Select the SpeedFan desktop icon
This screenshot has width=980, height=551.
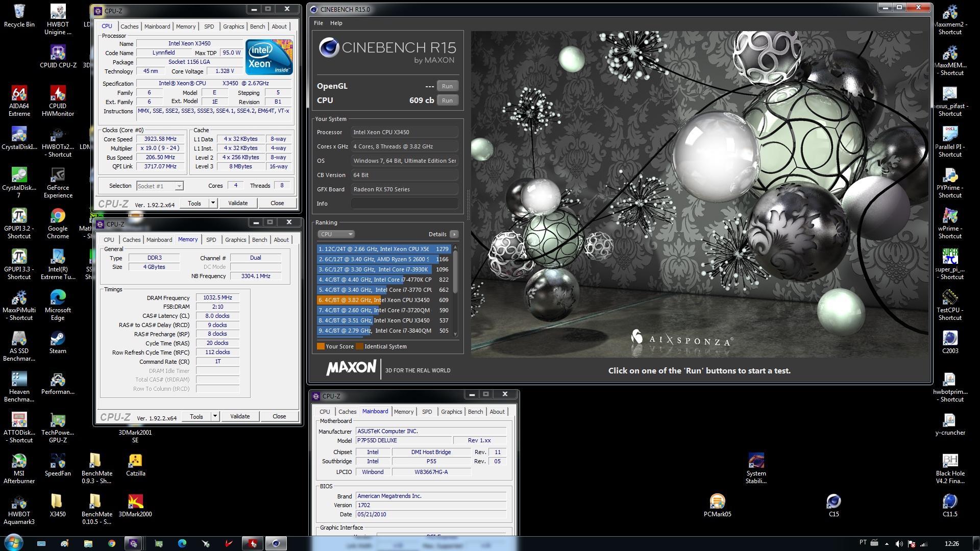[58, 465]
